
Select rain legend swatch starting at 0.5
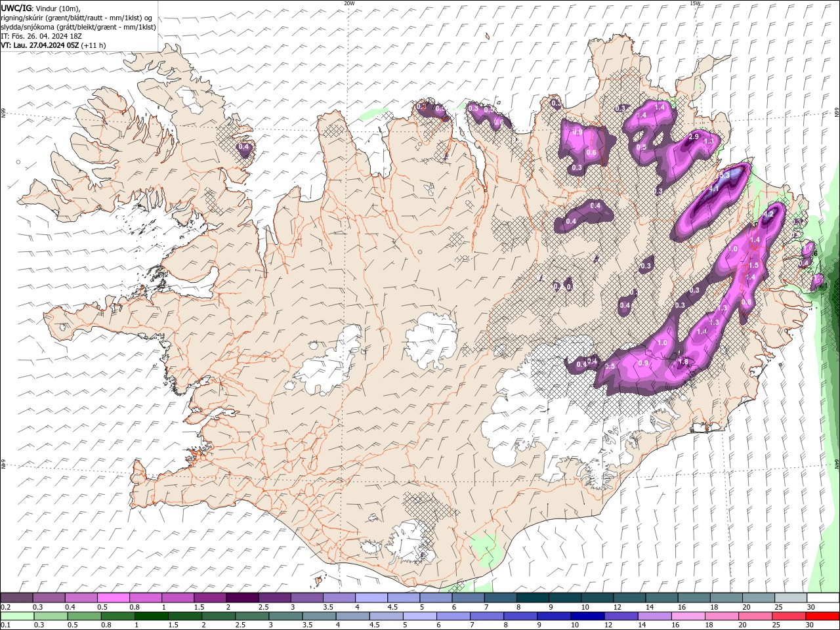point(84,616)
